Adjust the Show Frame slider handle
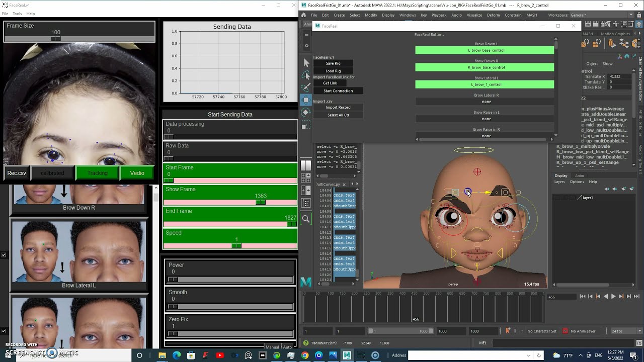 click(x=260, y=202)
